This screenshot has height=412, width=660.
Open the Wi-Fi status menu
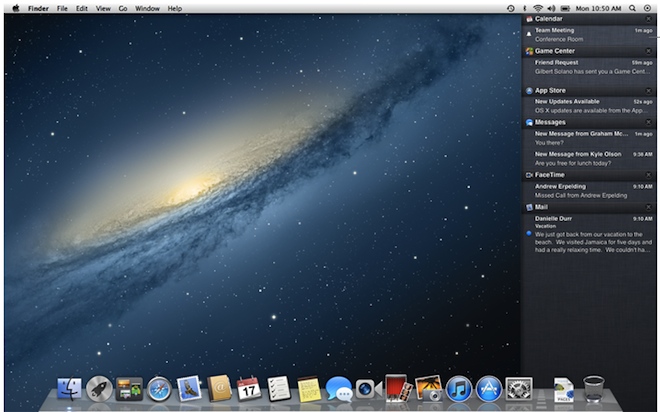537,8
